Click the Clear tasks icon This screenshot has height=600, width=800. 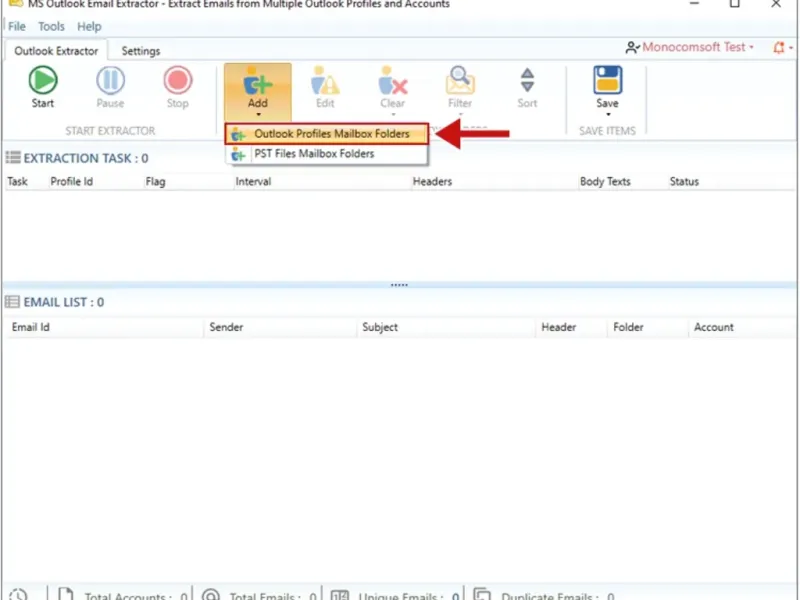coord(392,81)
